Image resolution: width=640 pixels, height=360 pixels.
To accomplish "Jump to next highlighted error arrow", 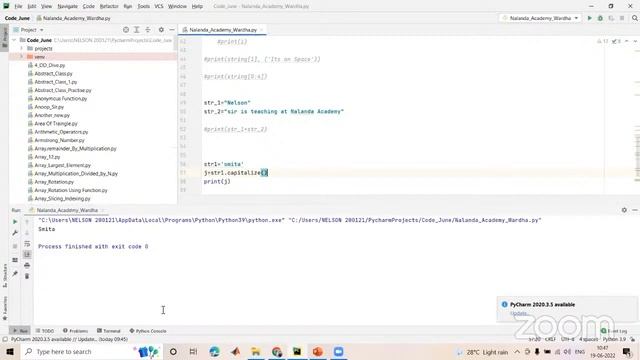I will (635, 41).
